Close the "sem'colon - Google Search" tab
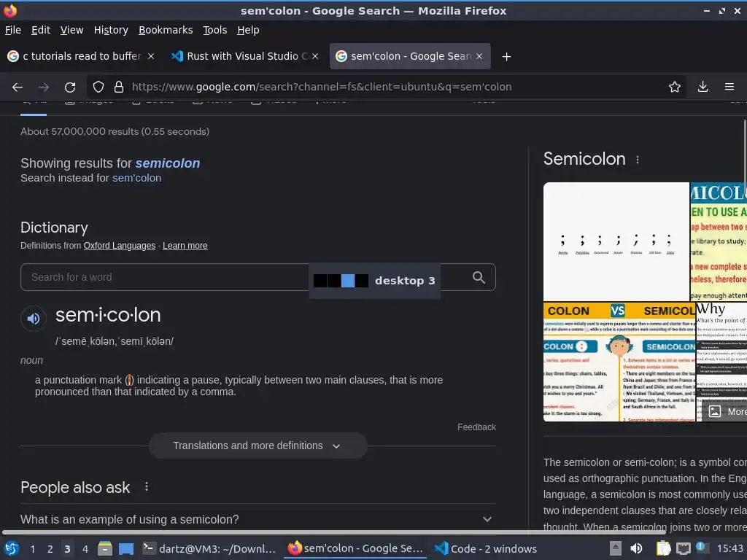The image size is (747, 560). [x=479, y=56]
